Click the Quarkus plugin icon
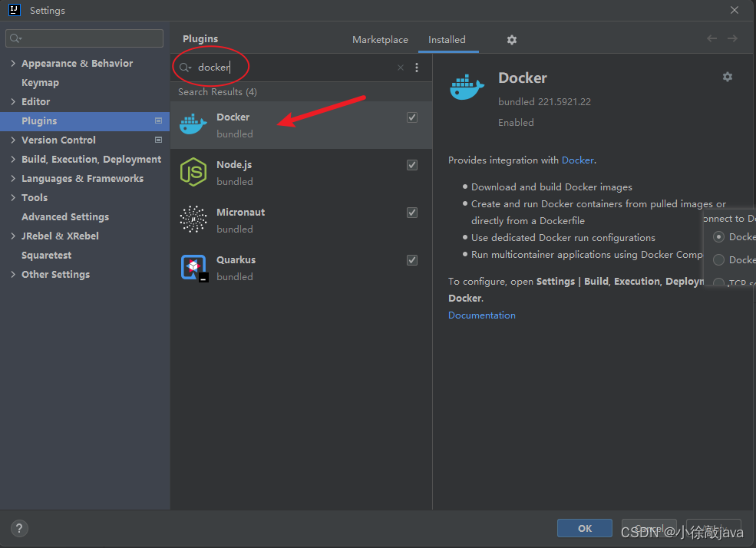Screen dimensions: 756x548 pos(193,268)
